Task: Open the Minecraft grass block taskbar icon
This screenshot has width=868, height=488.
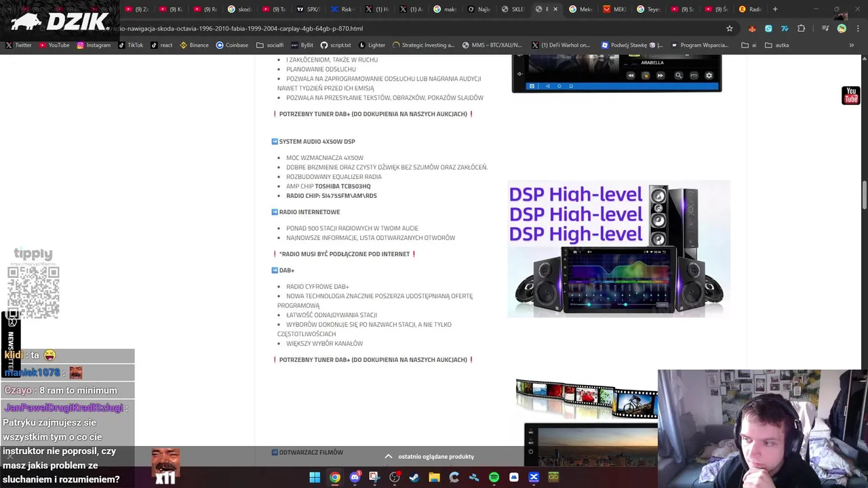Action: (553, 477)
